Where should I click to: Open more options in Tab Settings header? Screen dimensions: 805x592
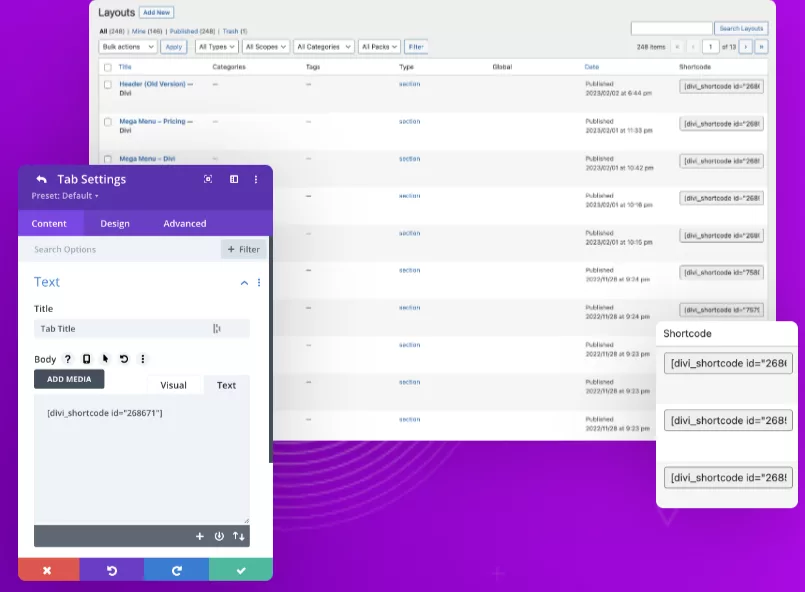tap(256, 179)
